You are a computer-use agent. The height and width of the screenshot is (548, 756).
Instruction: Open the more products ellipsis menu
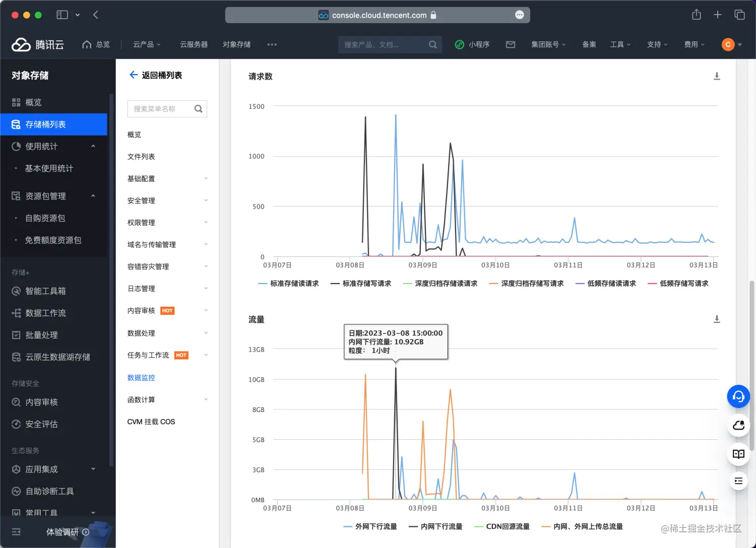pyautogui.click(x=272, y=44)
